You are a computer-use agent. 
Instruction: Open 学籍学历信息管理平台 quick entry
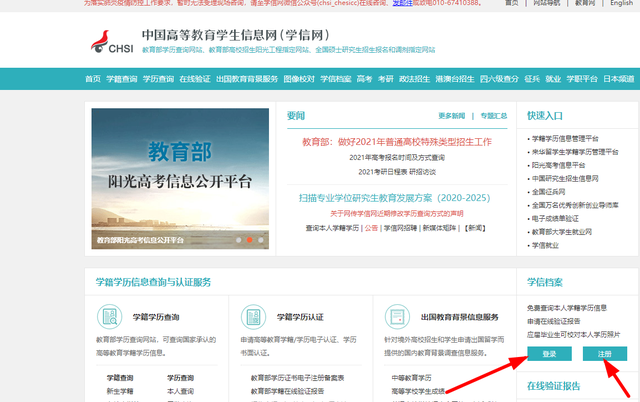click(565, 139)
